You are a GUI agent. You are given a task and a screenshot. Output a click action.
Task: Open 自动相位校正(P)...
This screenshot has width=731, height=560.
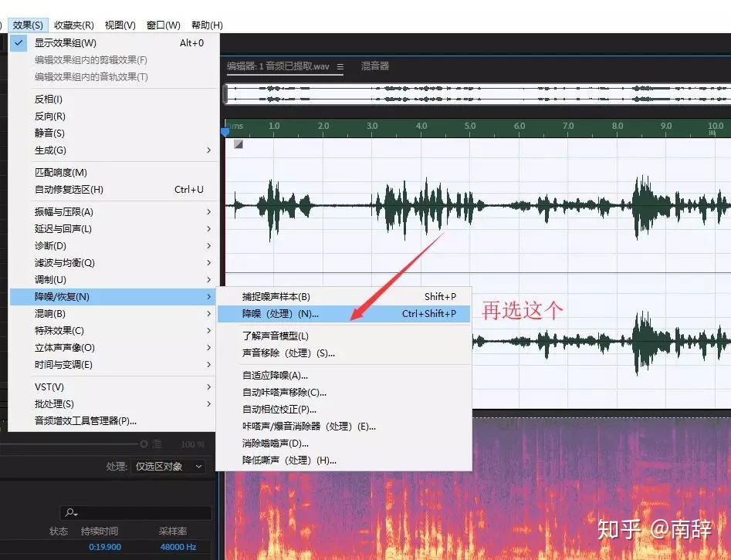click(x=344, y=410)
